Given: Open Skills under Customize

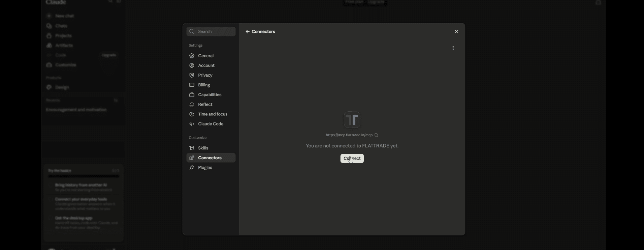Looking at the screenshot, I should click(211, 148).
